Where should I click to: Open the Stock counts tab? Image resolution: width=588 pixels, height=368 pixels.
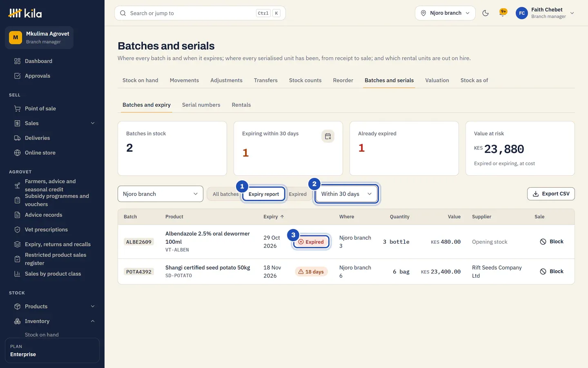(x=305, y=81)
